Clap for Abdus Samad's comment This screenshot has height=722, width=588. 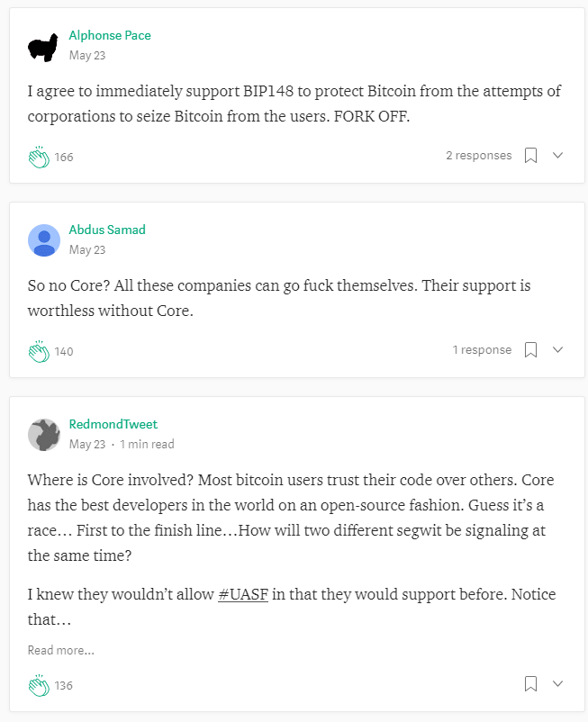[x=38, y=351]
